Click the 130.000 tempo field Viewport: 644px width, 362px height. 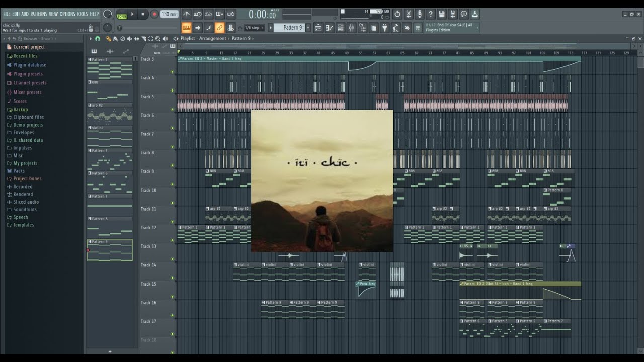(x=170, y=14)
